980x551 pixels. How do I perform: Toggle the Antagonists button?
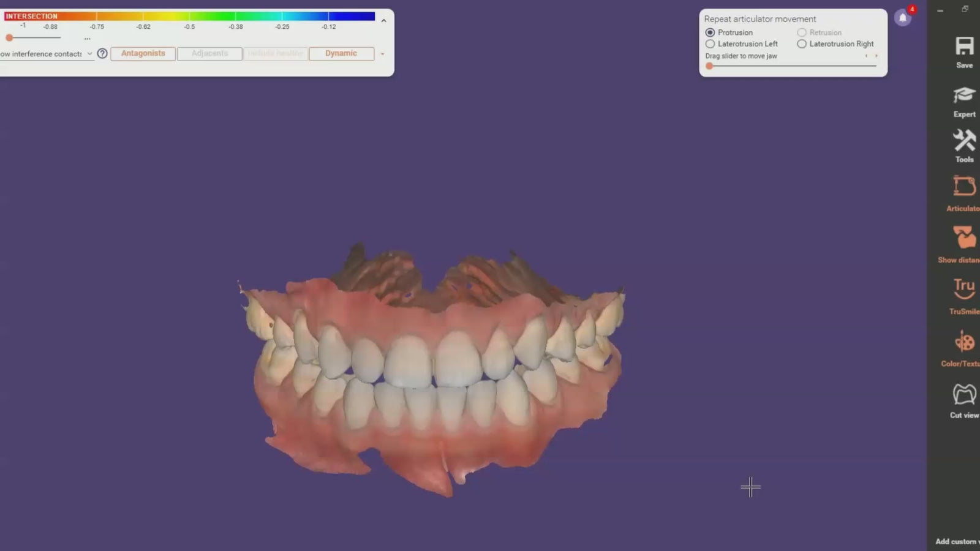click(x=143, y=54)
